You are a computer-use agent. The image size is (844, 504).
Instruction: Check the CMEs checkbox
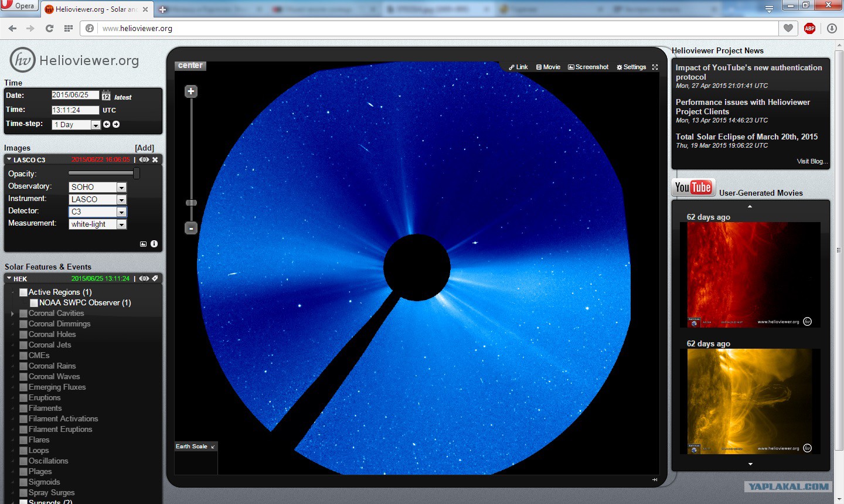click(23, 355)
